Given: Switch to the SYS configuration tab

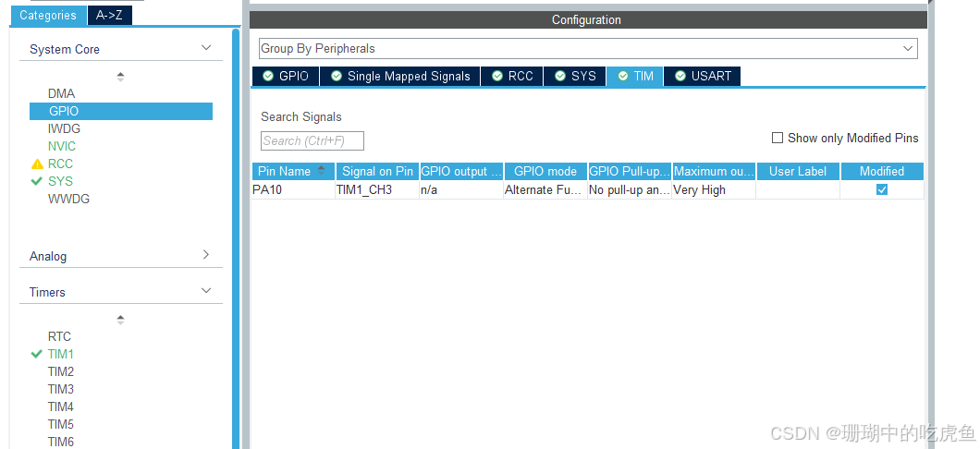Looking at the screenshot, I should (x=575, y=76).
